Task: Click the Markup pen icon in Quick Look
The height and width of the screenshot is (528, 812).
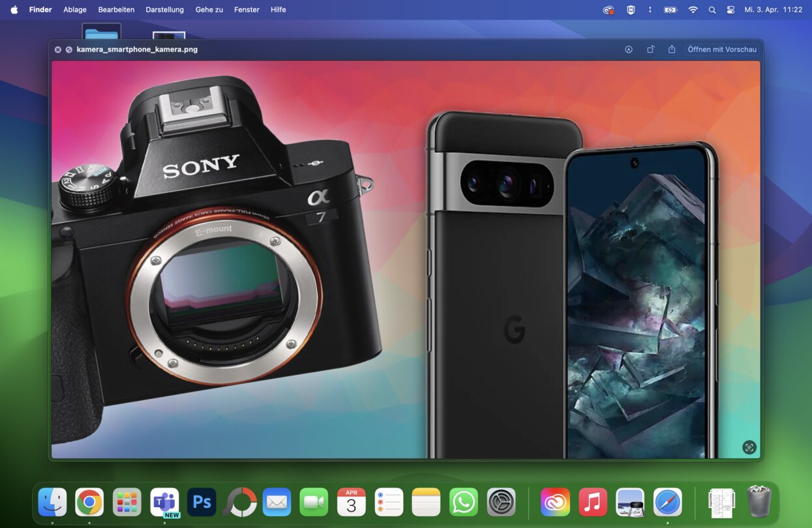Action: tap(629, 50)
